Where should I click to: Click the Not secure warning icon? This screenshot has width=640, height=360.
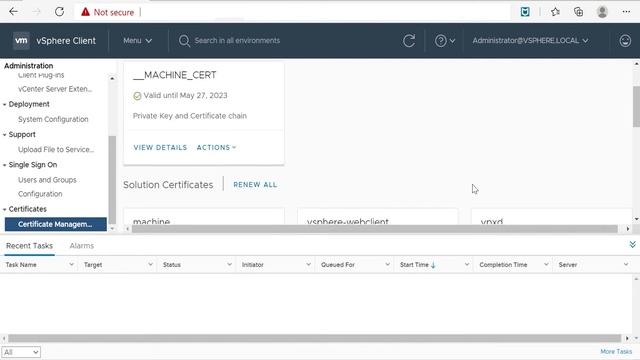click(85, 12)
